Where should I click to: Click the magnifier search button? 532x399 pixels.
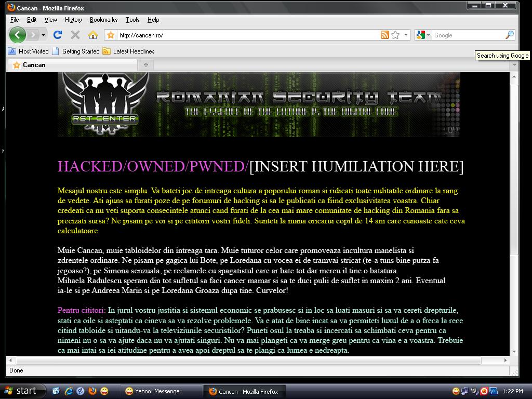coord(510,35)
